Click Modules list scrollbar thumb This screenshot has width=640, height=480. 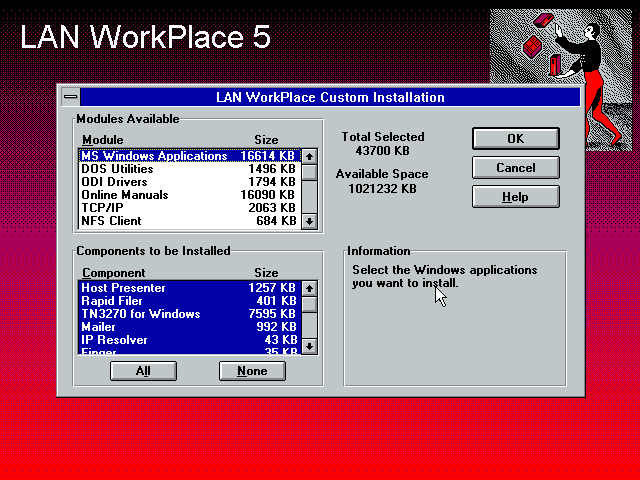[309, 172]
